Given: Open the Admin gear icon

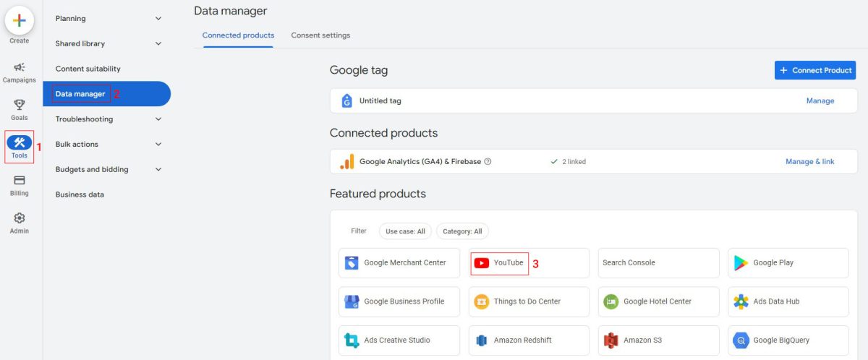Looking at the screenshot, I should click(20, 218).
